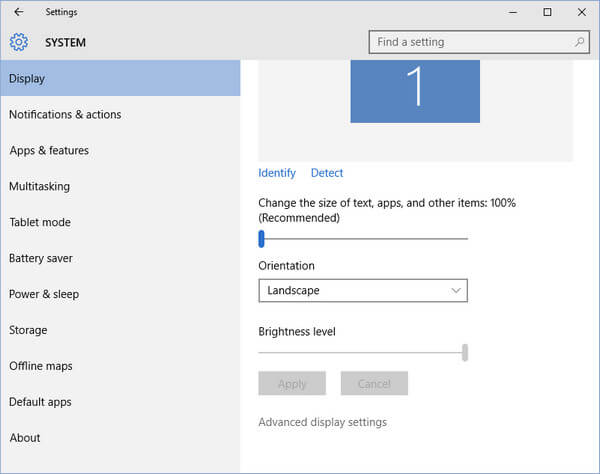Open Tablet mode settings
The width and height of the screenshot is (600, 474).
(x=121, y=222)
